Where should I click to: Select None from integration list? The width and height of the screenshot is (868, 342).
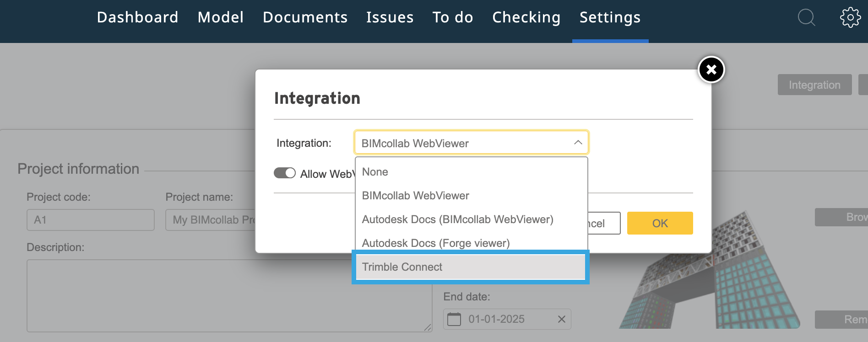(x=471, y=172)
